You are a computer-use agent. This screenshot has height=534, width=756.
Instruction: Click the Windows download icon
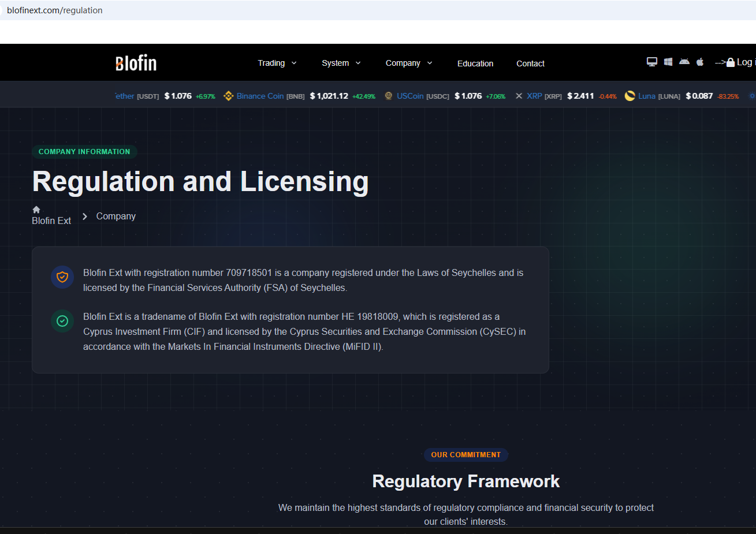tap(668, 62)
